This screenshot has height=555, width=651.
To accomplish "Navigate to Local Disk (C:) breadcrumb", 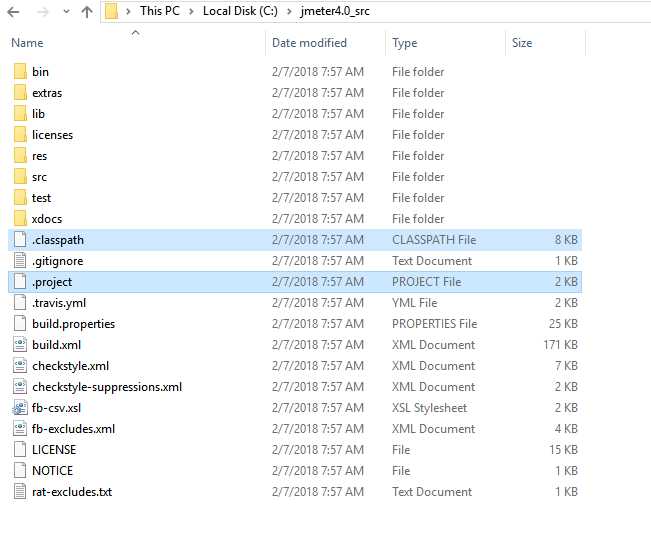I will (240, 11).
